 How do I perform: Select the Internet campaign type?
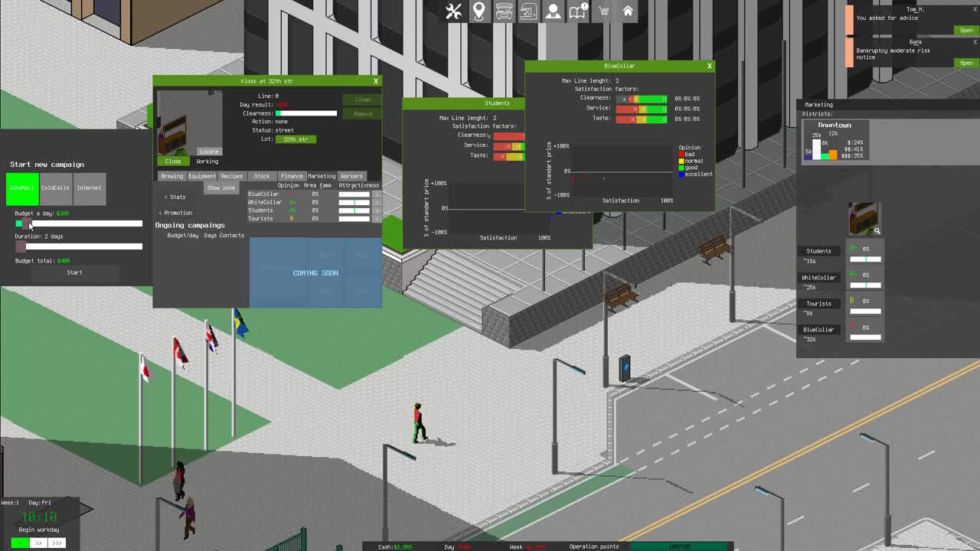coord(89,187)
